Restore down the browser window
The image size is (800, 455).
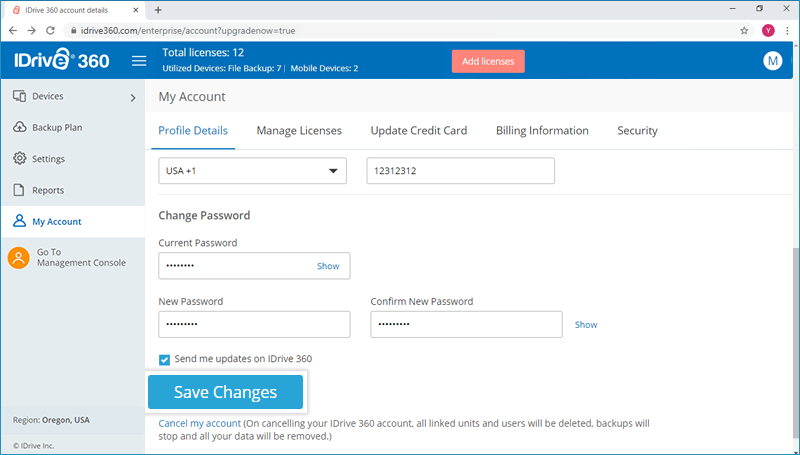tap(760, 9)
